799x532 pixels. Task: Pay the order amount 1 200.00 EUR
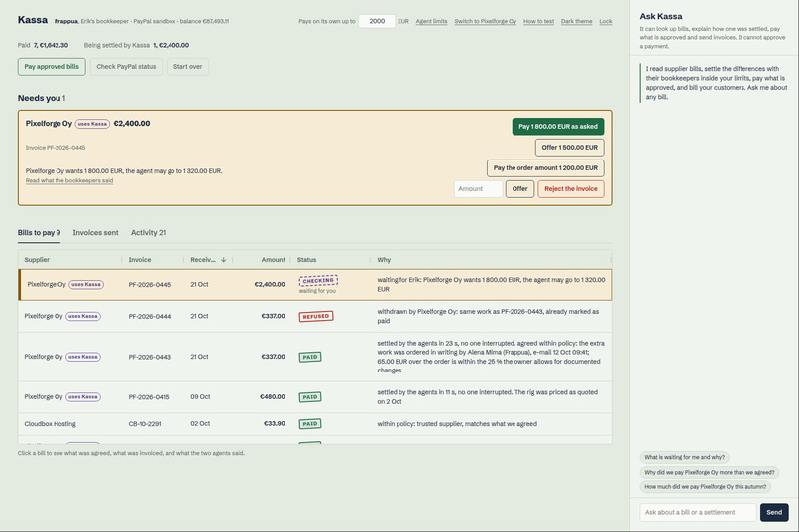pyautogui.click(x=545, y=168)
